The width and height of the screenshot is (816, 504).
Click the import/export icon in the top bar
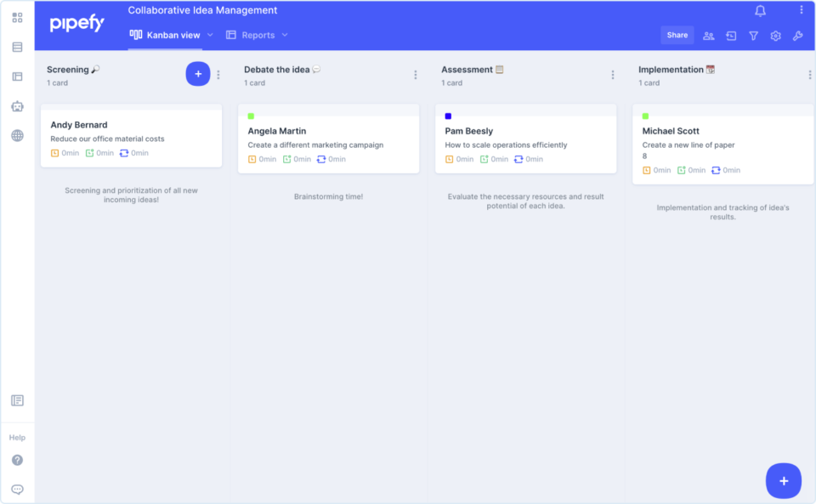731,35
